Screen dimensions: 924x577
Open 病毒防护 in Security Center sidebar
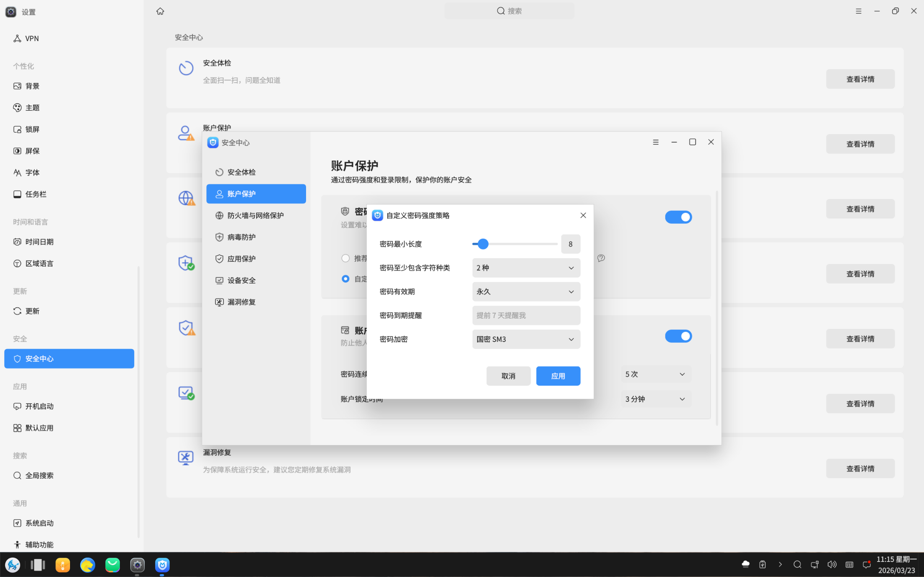point(241,237)
